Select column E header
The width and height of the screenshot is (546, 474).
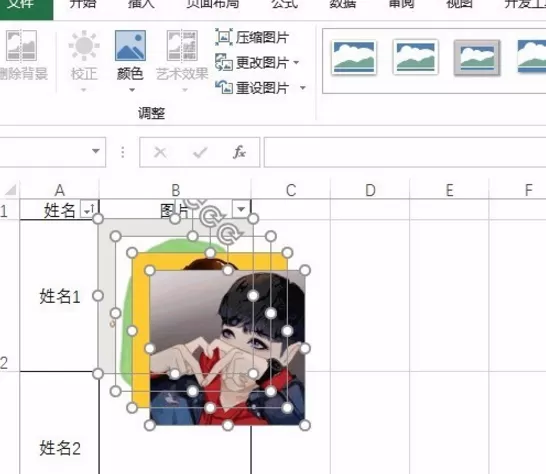[450, 190]
